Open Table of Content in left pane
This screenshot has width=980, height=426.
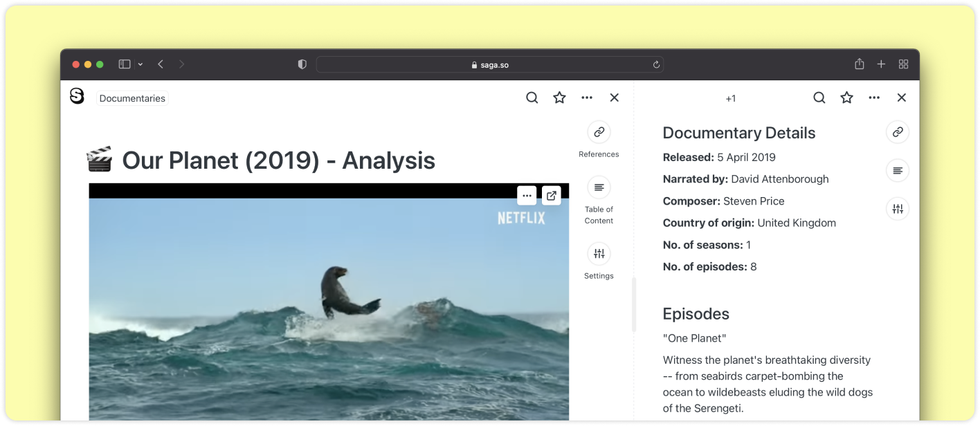[599, 187]
